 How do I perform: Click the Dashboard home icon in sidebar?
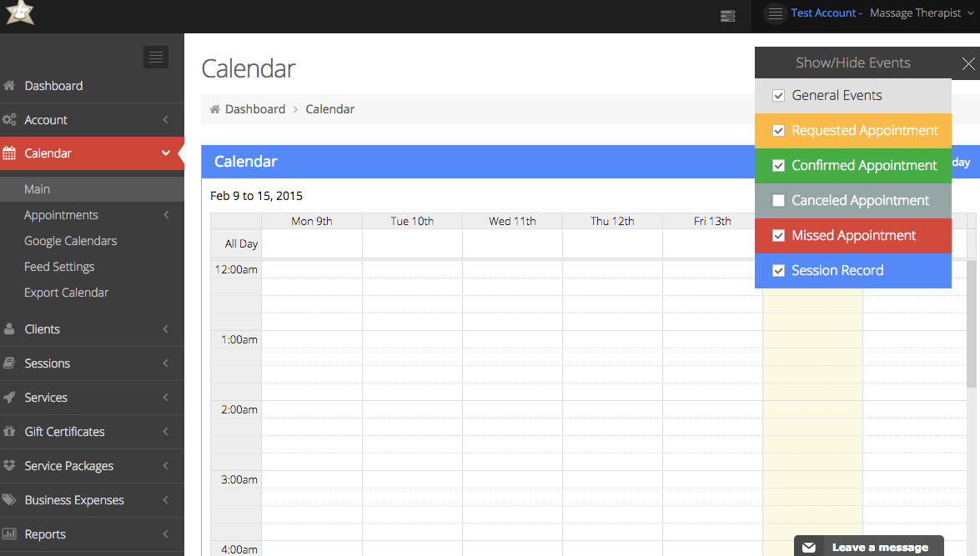point(9,86)
